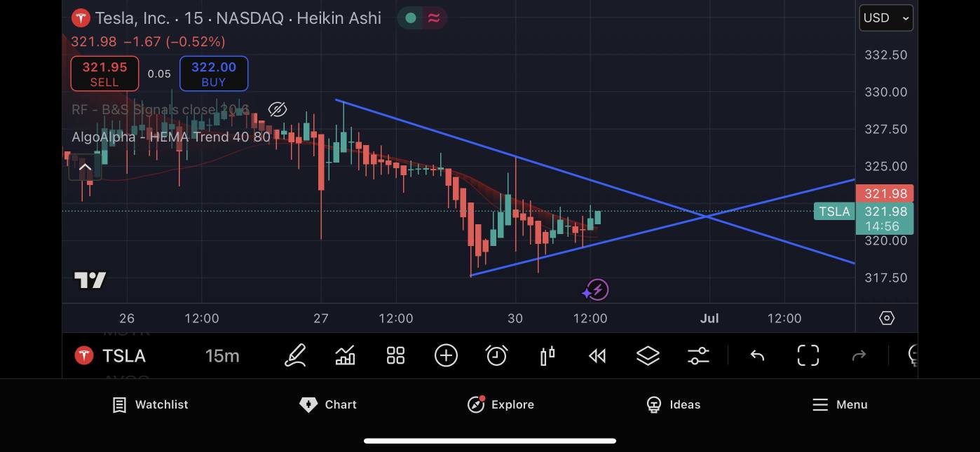Open the Ideas tab

[x=672, y=404]
